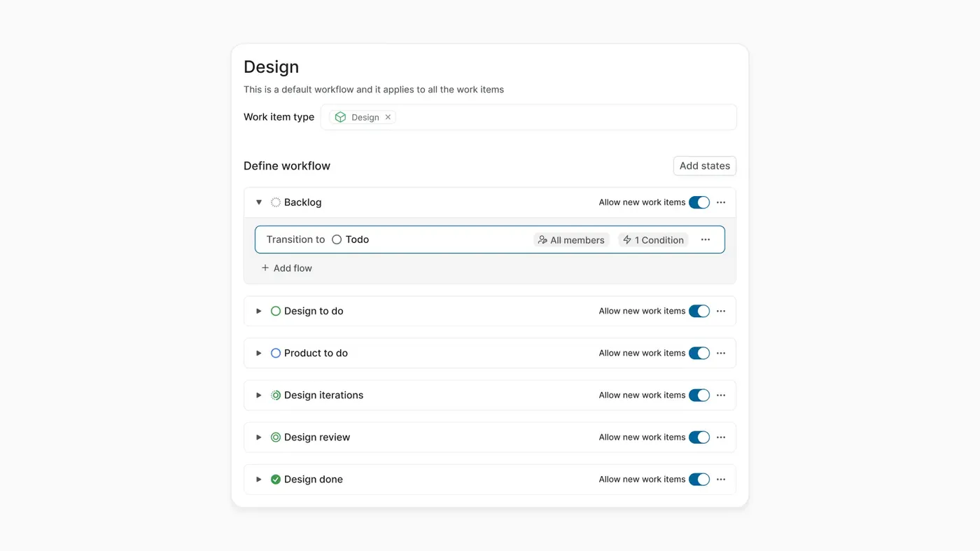Click the Design iterations state icon
This screenshot has width=980, height=551.
tap(276, 395)
